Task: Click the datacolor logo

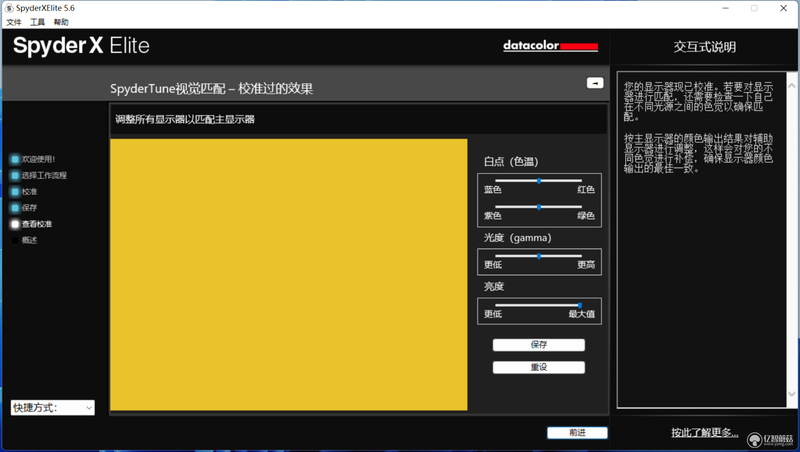Action: (x=551, y=46)
